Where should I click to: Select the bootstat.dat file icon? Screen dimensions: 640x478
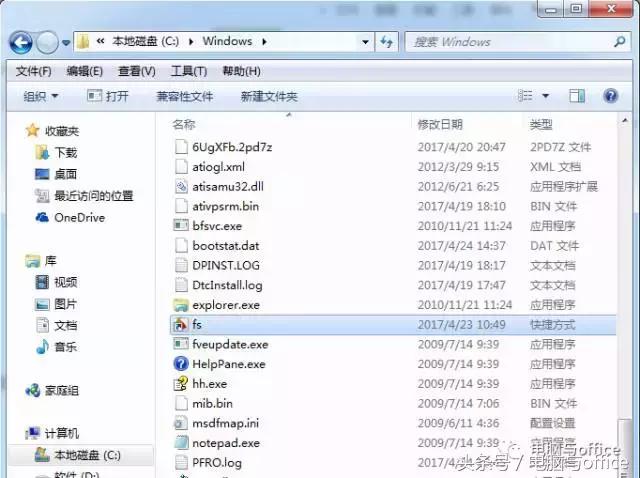tap(181, 246)
